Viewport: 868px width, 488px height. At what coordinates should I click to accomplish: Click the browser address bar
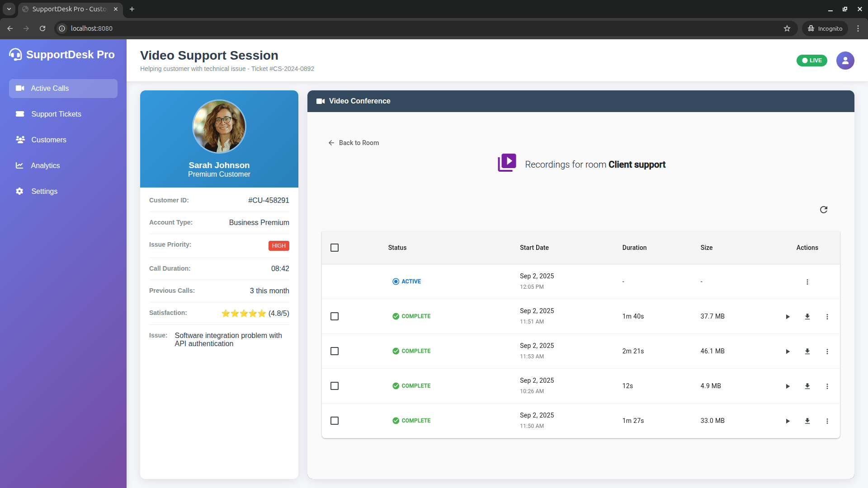point(425,28)
